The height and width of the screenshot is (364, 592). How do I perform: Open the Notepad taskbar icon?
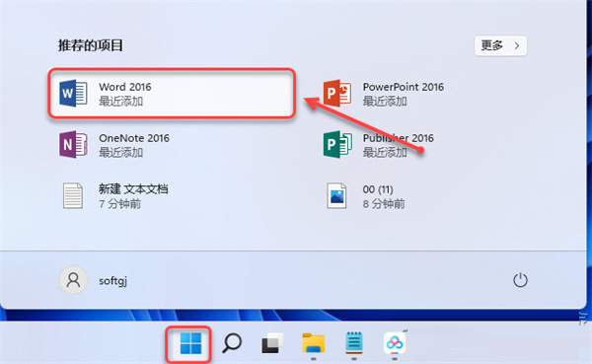pos(354,343)
